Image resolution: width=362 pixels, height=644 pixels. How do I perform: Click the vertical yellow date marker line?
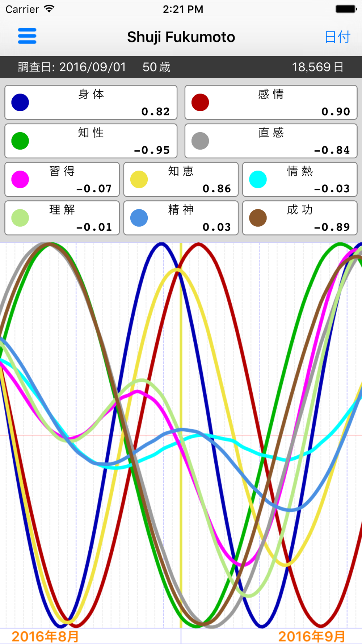(x=181, y=435)
